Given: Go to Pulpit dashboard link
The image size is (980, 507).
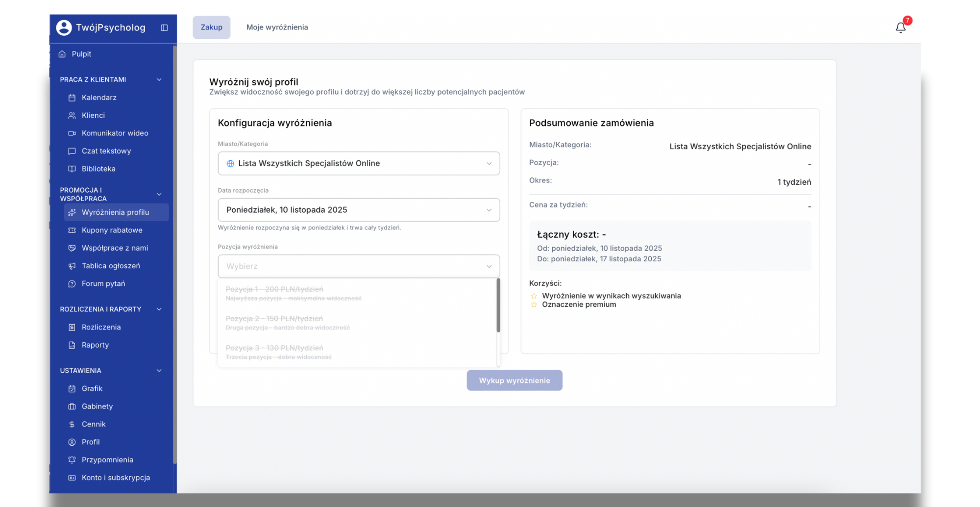Looking at the screenshot, I should coord(81,54).
